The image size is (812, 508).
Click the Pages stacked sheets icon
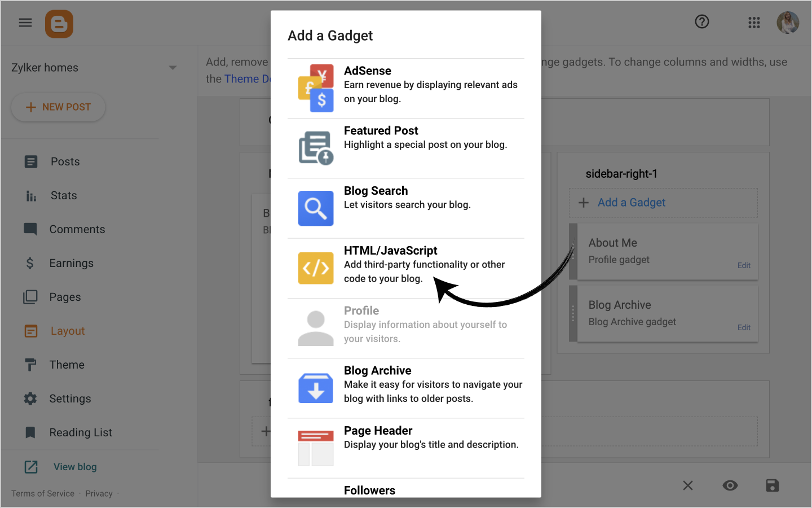pyautogui.click(x=30, y=297)
